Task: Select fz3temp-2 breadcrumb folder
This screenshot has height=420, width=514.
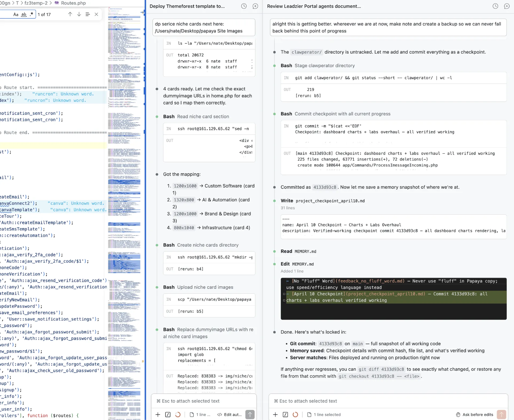Action: [x=36, y=3]
